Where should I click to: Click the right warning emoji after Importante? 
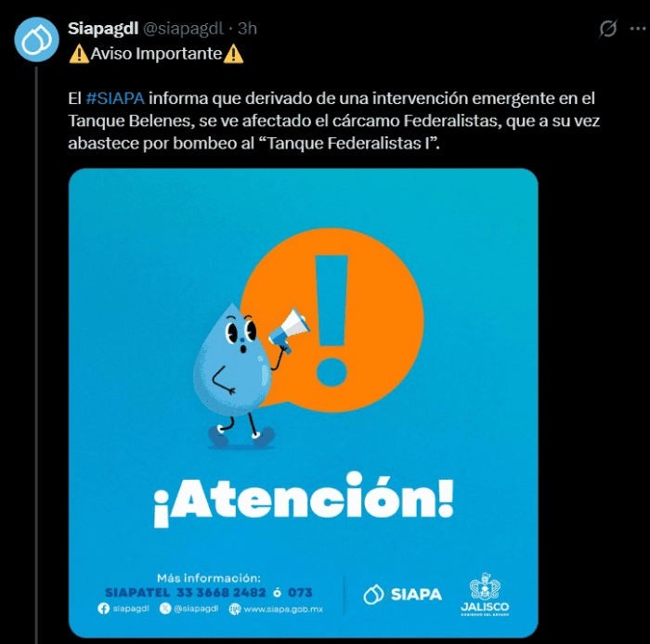233,54
